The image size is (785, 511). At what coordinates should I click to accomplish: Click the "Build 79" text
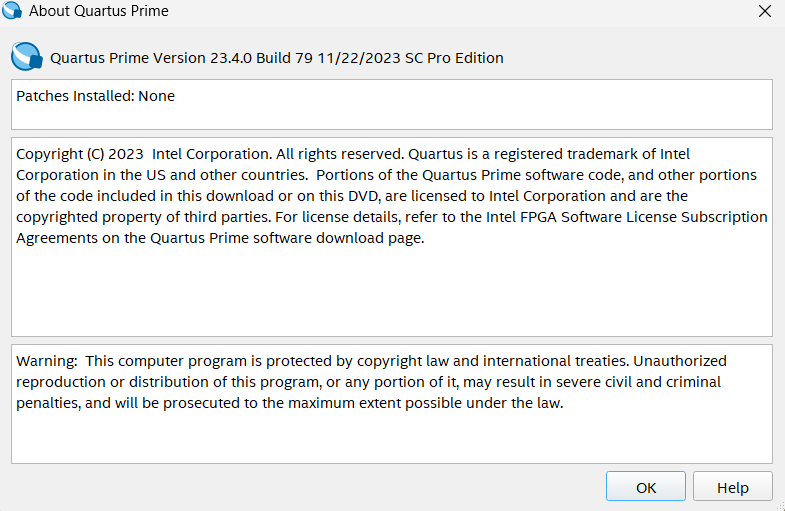(x=286, y=58)
